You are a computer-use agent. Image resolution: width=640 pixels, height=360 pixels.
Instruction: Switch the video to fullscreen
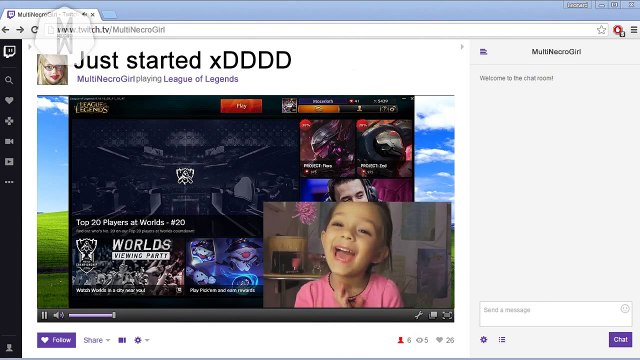[x=448, y=315]
